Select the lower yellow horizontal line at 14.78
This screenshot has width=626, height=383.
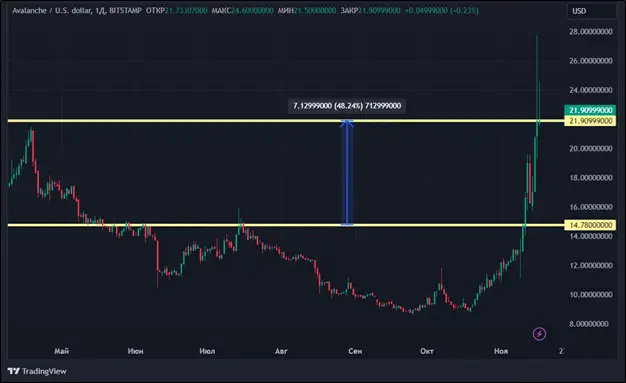coord(285,225)
